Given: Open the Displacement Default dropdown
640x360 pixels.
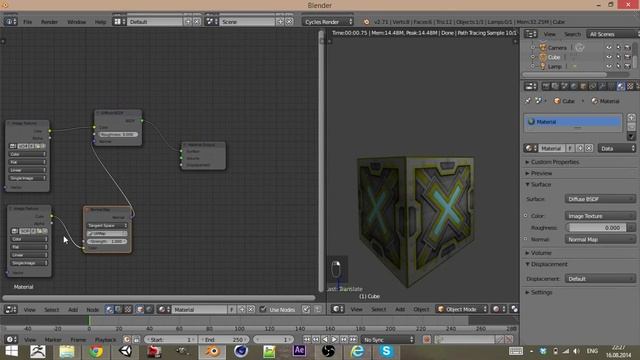Looking at the screenshot, I should pos(600,279).
